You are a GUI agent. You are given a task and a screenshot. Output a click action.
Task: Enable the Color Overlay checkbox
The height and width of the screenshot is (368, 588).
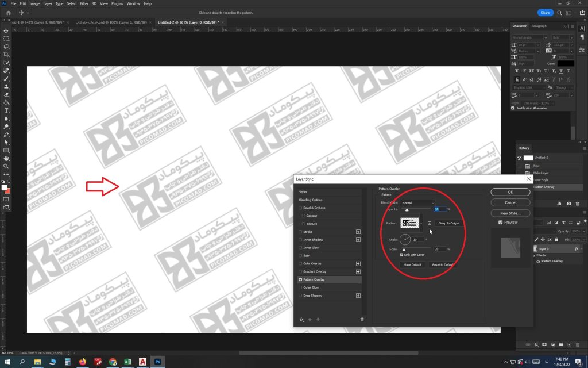click(300, 263)
